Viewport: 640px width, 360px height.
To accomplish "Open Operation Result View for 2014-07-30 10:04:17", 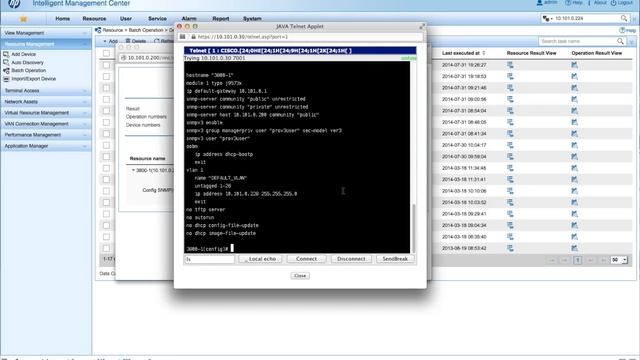I will pos(574,145).
